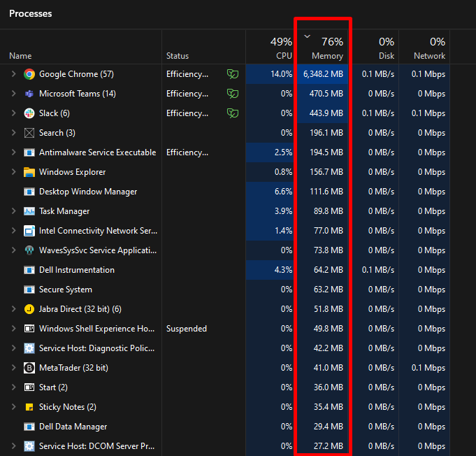The image size is (476, 456).
Task: Select the Desktop Window Manager row
Action: tap(88, 192)
